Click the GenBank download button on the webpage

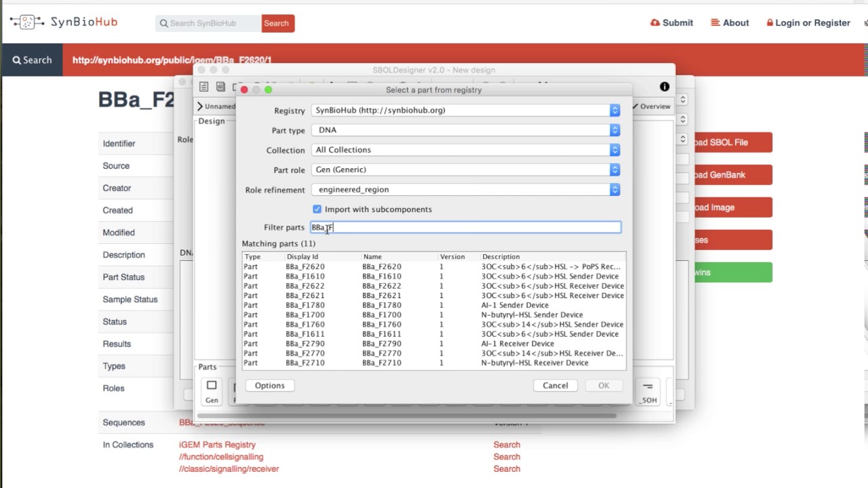click(x=732, y=175)
